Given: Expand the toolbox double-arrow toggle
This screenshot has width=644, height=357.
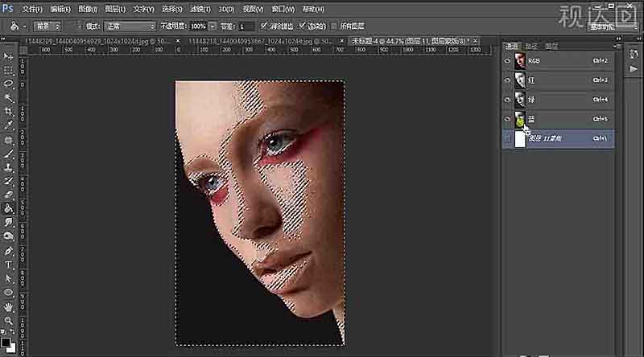Looking at the screenshot, I should (x=3, y=39).
